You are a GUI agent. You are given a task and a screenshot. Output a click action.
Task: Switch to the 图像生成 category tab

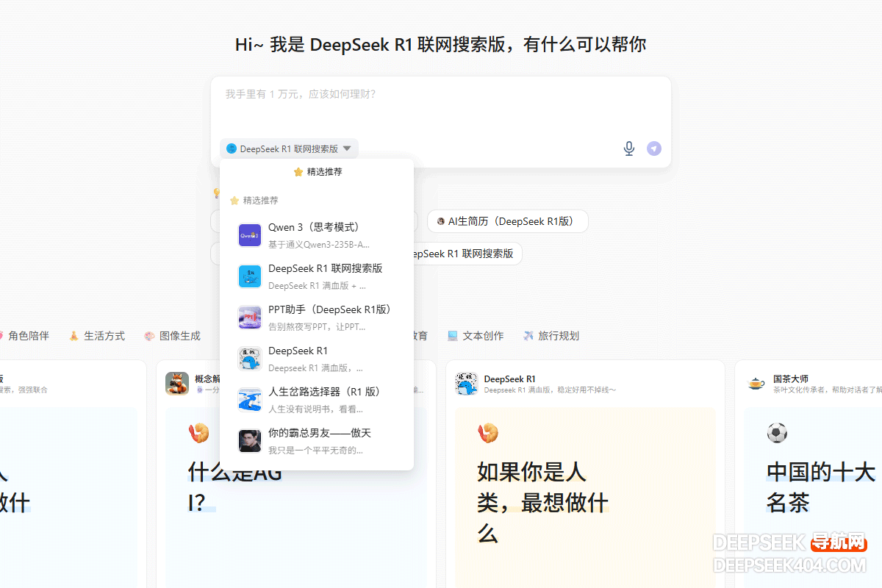click(172, 336)
